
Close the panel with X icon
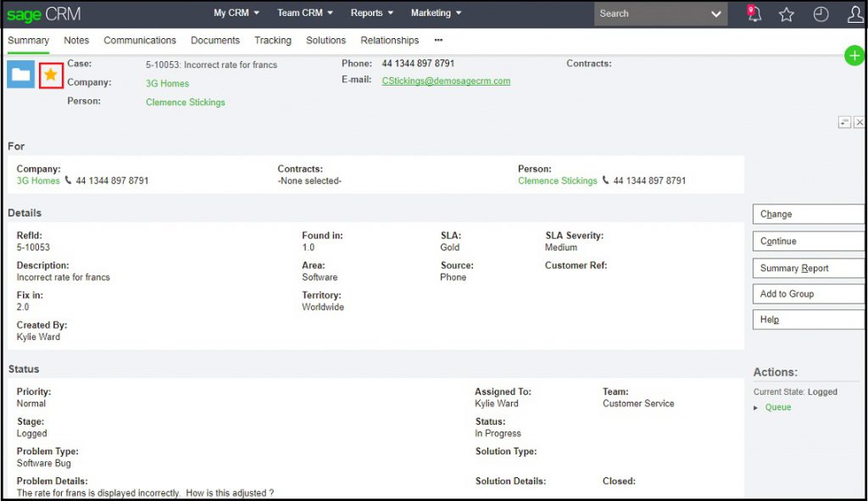[x=859, y=122]
